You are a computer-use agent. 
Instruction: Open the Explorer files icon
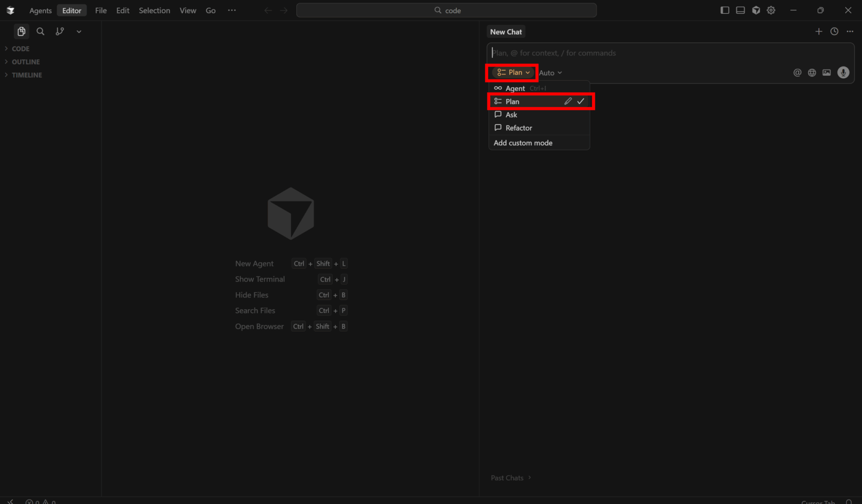(21, 32)
